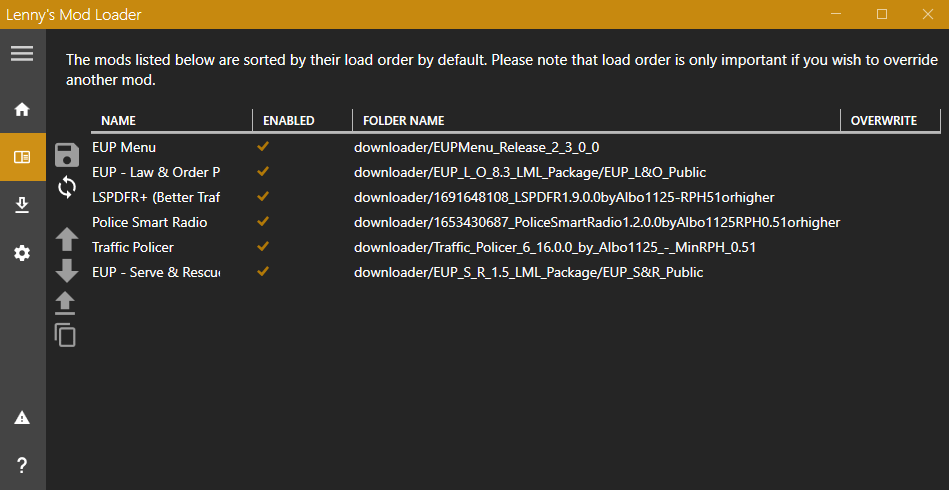Go to the Home page icon
The width and height of the screenshot is (949, 490).
[x=22, y=109]
